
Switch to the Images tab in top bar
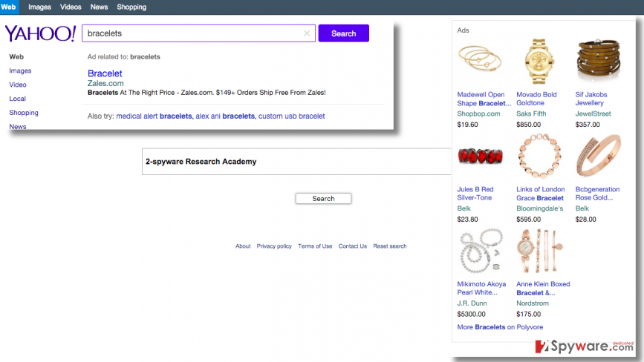pos(39,7)
